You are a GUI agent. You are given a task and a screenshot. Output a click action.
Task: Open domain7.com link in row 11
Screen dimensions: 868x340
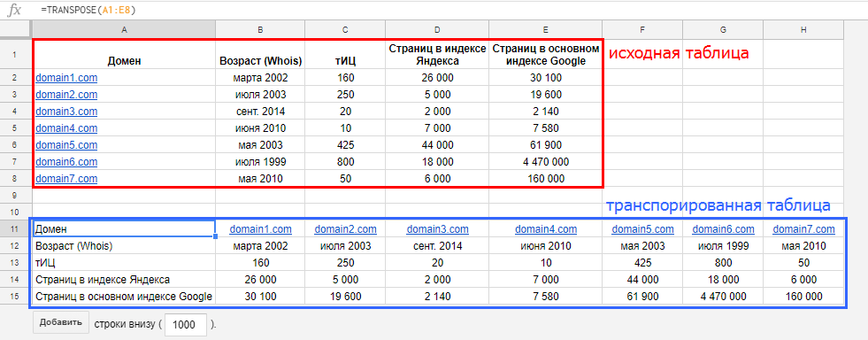click(x=803, y=229)
